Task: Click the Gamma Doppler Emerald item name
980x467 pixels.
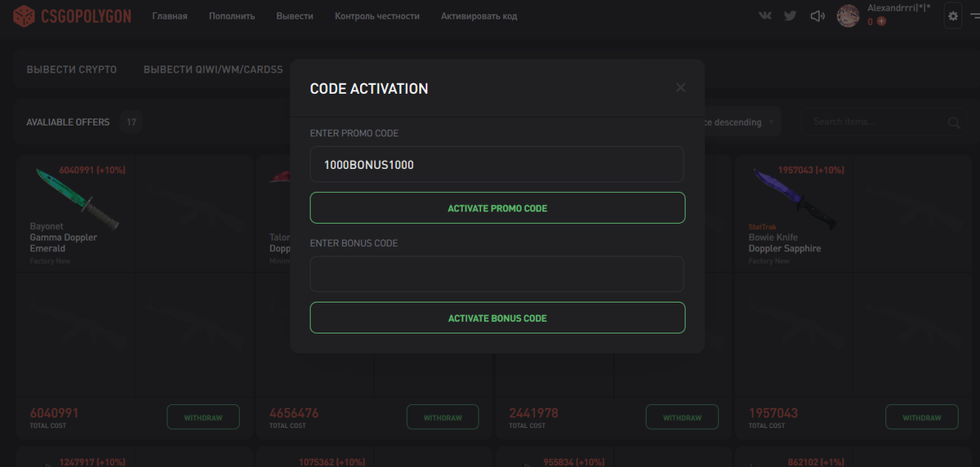Action: pyautogui.click(x=63, y=242)
